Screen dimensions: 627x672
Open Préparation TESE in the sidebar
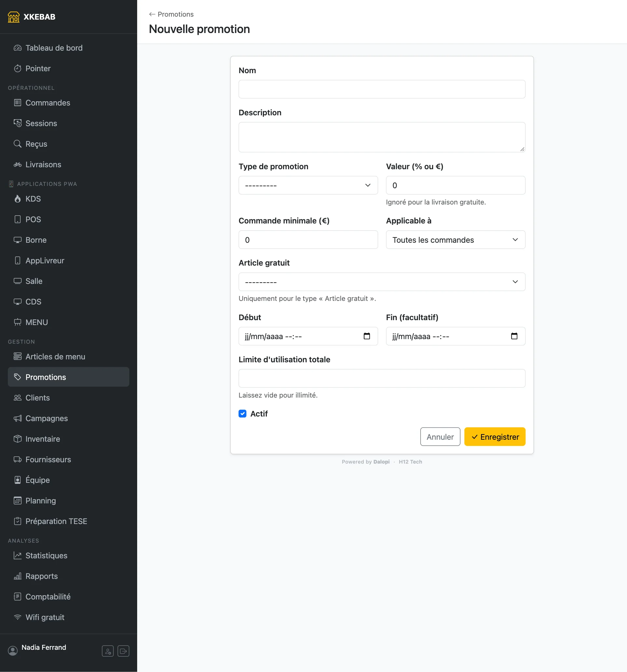point(69,521)
